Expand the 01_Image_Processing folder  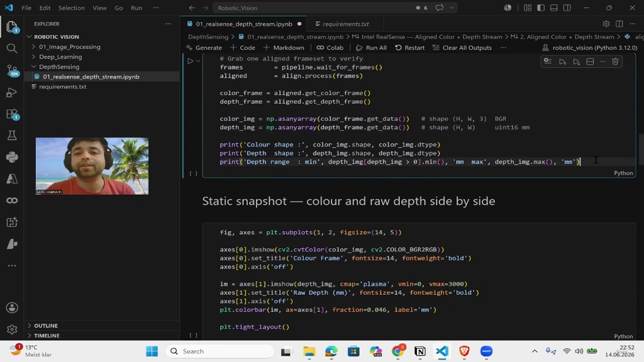(69, 47)
